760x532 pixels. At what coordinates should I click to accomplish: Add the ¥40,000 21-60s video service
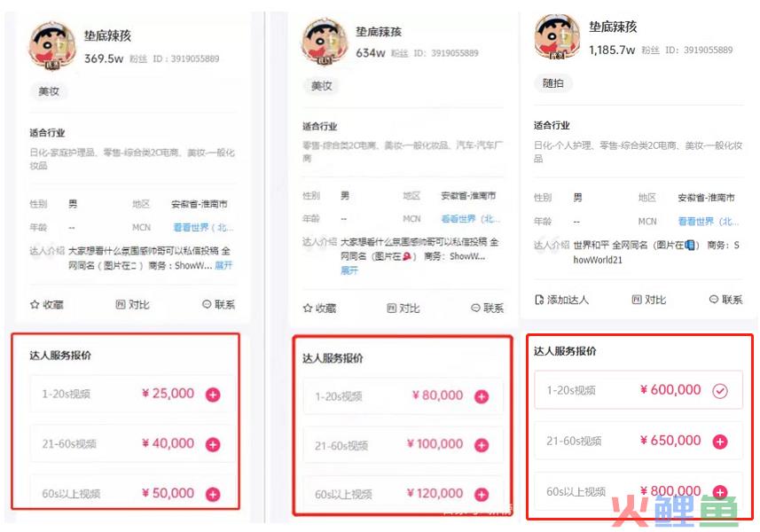(x=213, y=444)
